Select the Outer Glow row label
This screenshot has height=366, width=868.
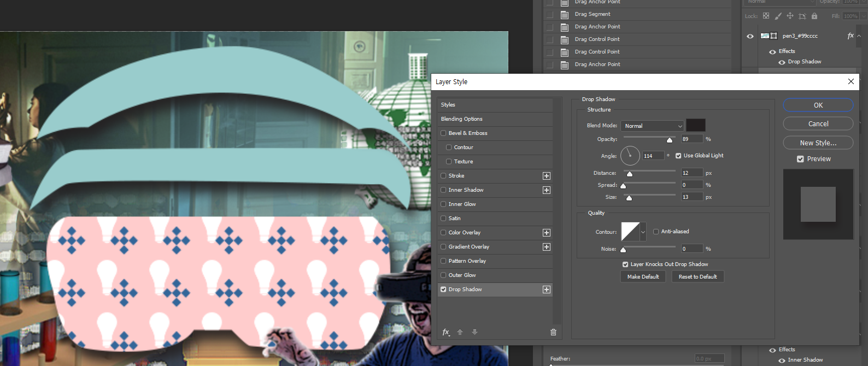[x=462, y=275]
